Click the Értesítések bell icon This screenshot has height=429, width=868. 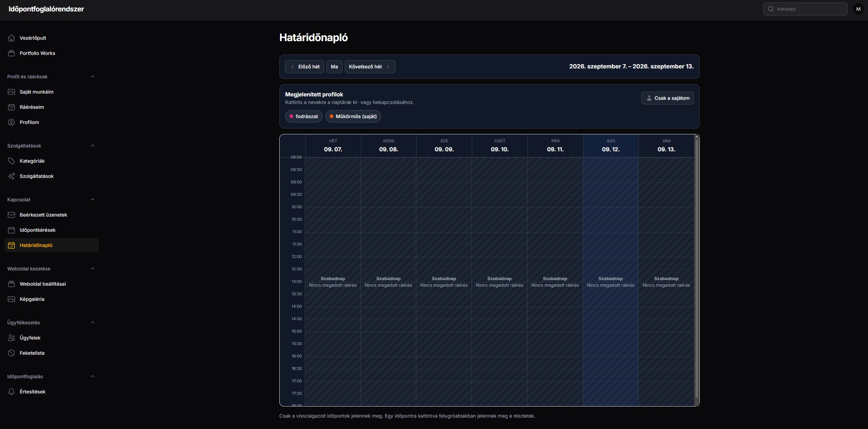pyautogui.click(x=11, y=392)
